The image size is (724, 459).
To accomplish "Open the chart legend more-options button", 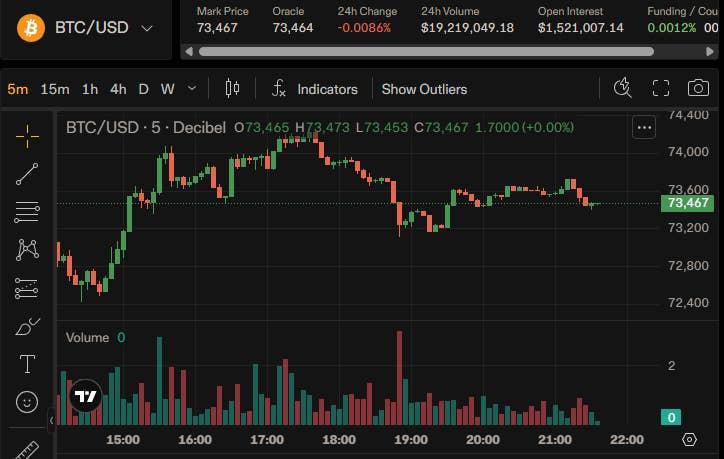I will (644, 127).
